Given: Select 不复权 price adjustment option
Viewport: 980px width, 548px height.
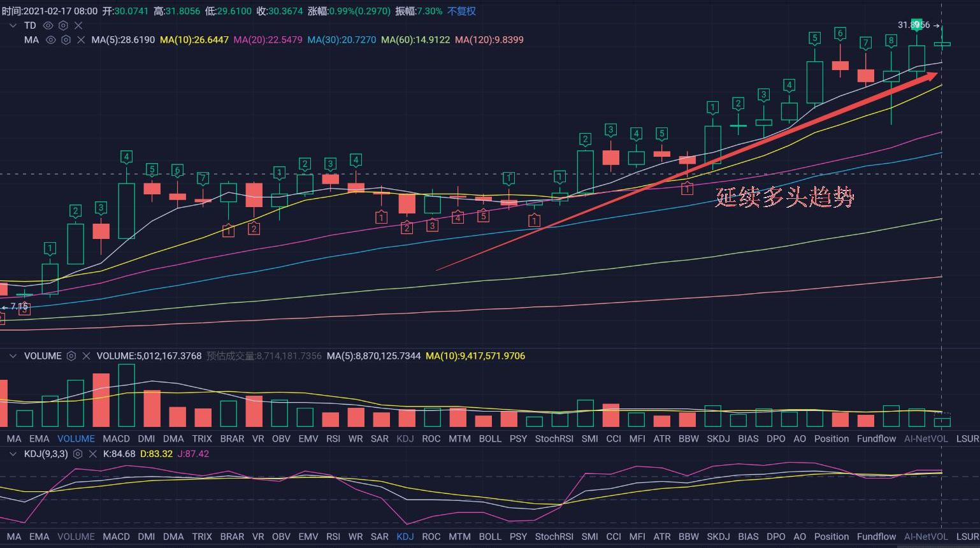Looking at the screenshot, I should click(x=461, y=11).
